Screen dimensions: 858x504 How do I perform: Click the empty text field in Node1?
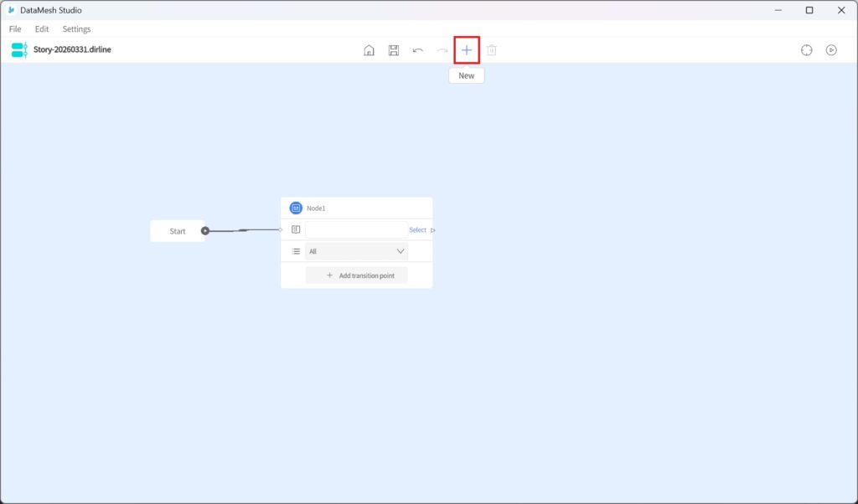pos(355,229)
